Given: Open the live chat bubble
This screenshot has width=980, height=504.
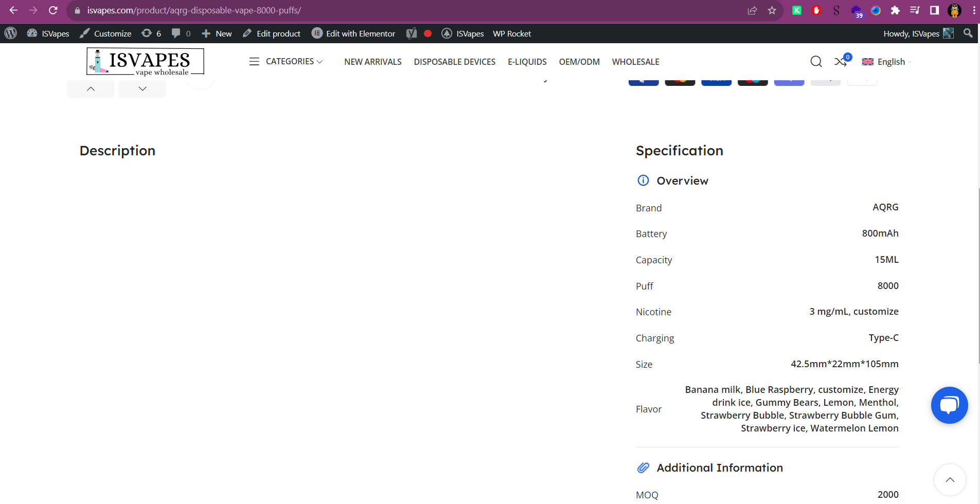Looking at the screenshot, I should [x=949, y=405].
